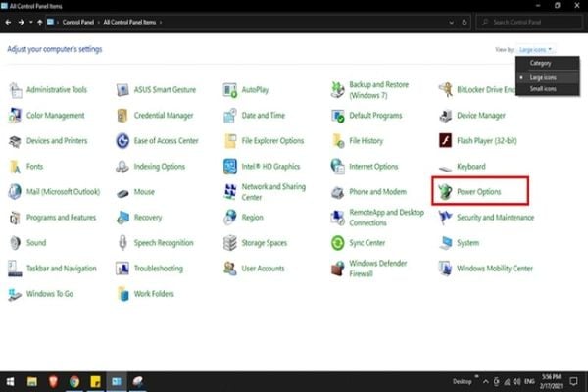Open the Storage Spaces icon

pos(230,243)
